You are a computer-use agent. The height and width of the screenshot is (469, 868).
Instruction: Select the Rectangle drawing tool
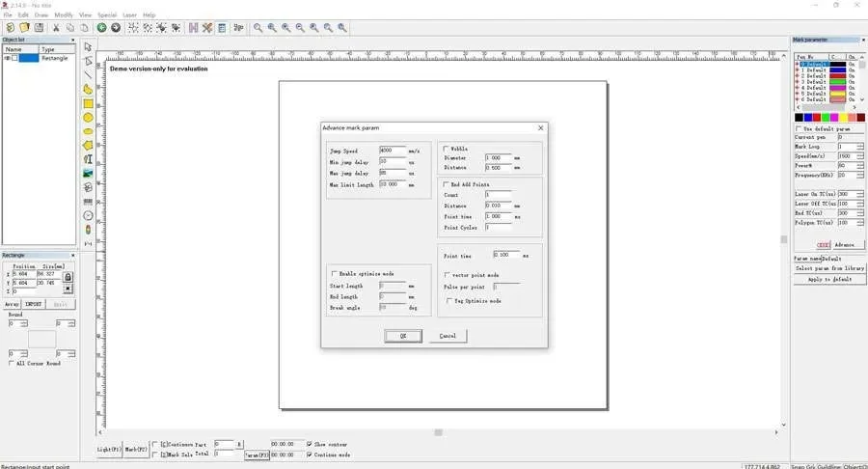tap(88, 103)
